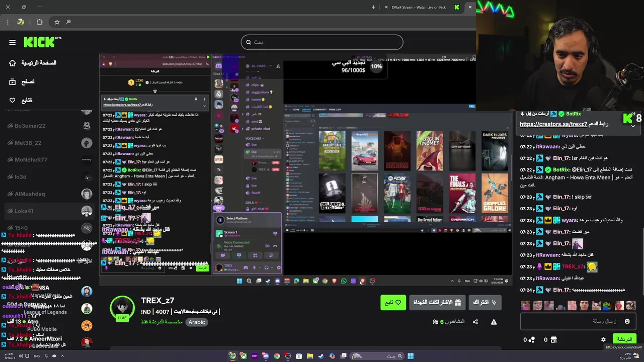Click the TREX_z7 name in chat
The height and width of the screenshot is (362, 644).
pos(573,266)
